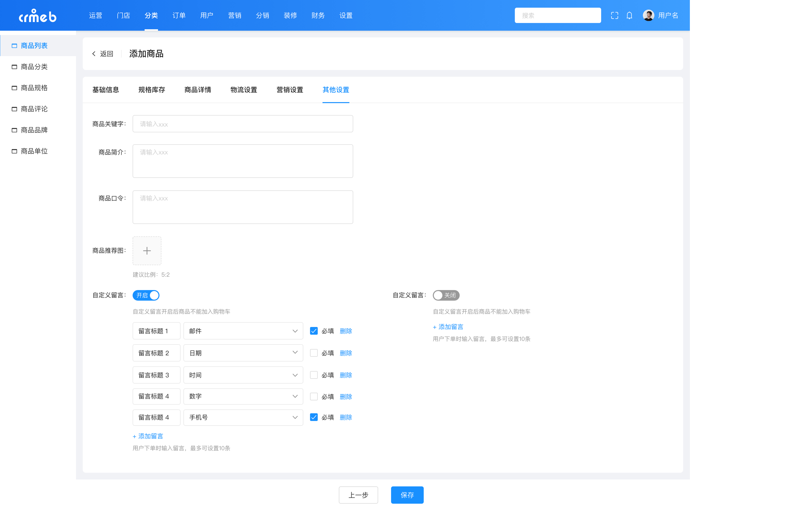Edit the 留言标题 2 title field

coord(156,353)
